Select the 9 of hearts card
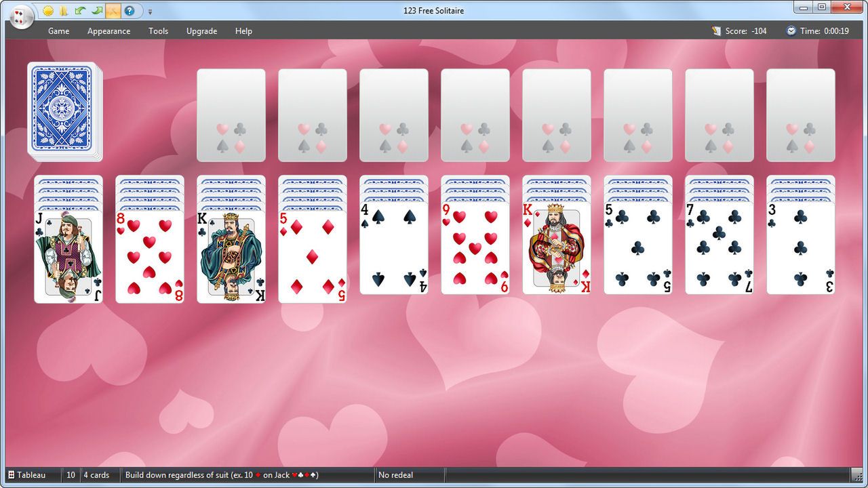This screenshot has width=868, height=488. (x=475, y=248)
